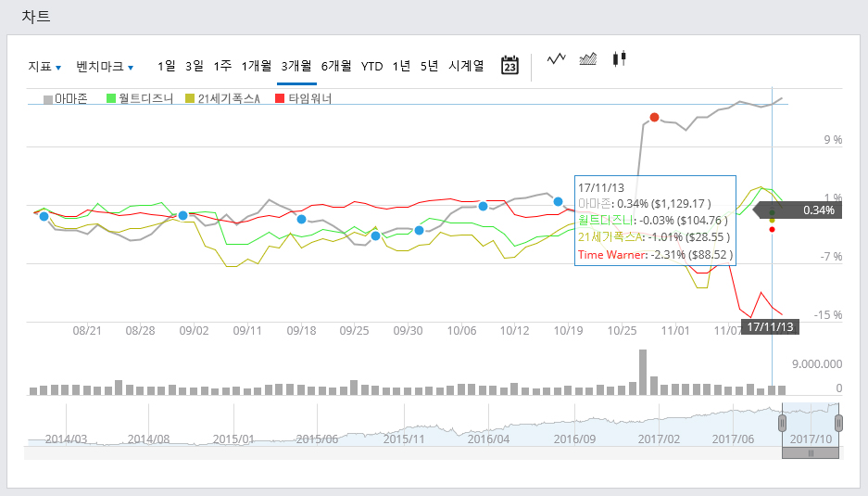Switch to candlestick chart view

tap(620, 58)
